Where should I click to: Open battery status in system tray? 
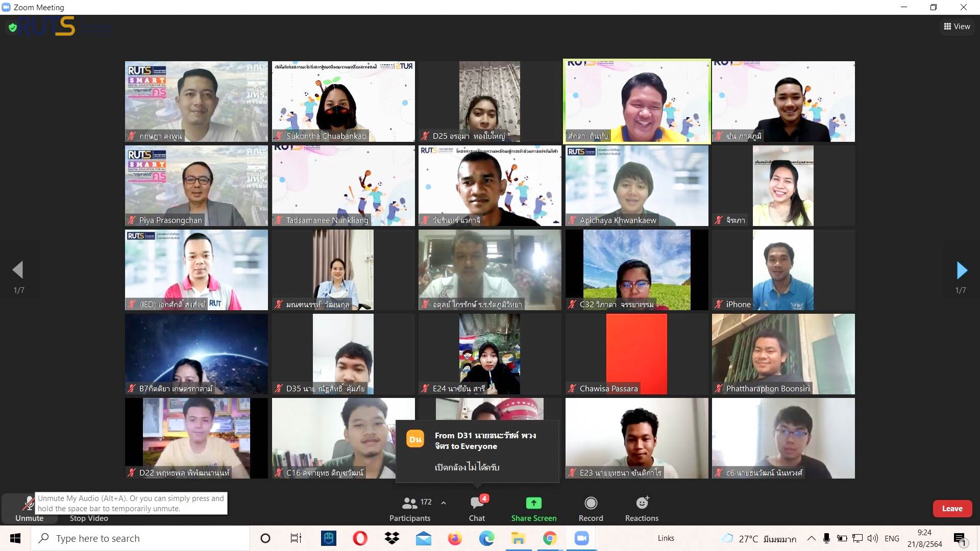pos(842,538)
